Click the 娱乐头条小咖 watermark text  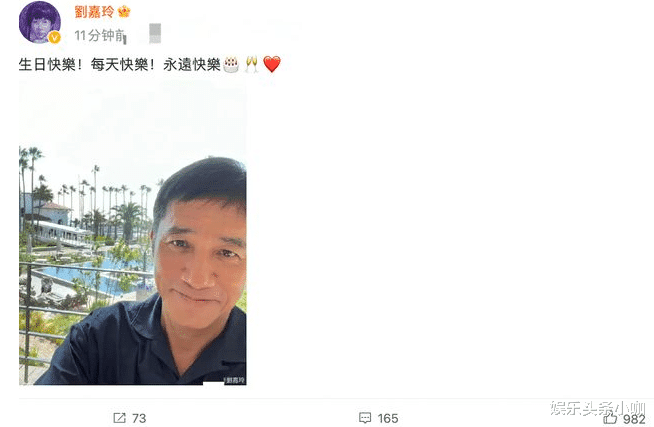597,408
